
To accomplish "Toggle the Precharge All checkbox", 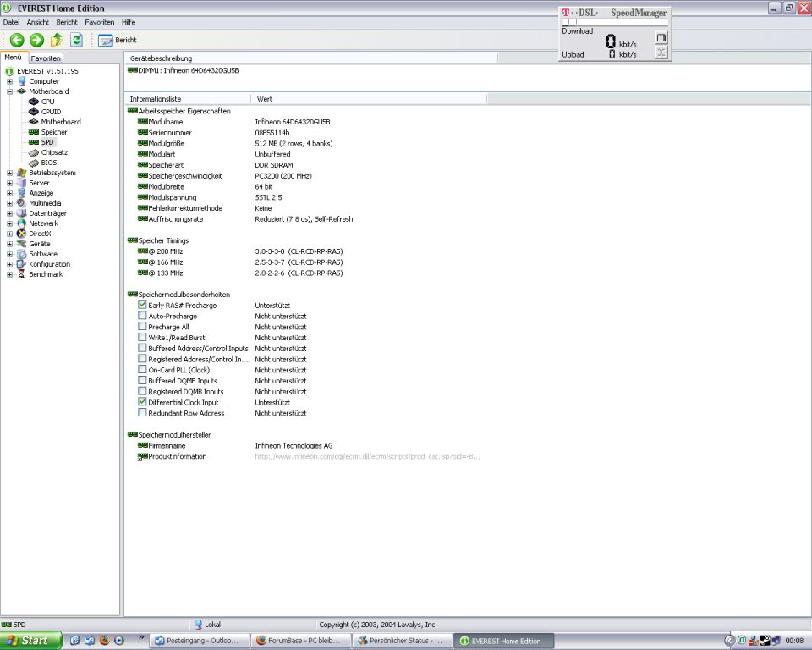I will [142, 327].
